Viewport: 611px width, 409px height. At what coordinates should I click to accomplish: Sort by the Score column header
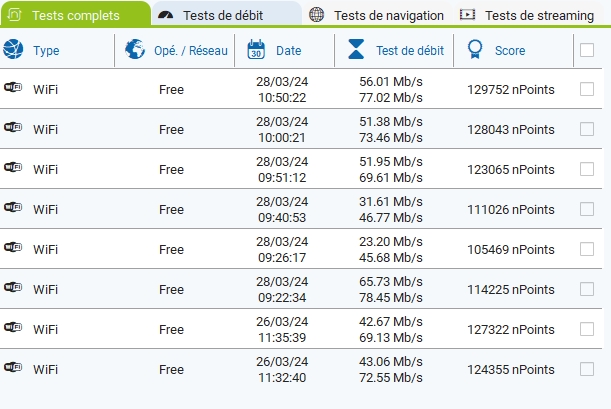click(509, 51)
